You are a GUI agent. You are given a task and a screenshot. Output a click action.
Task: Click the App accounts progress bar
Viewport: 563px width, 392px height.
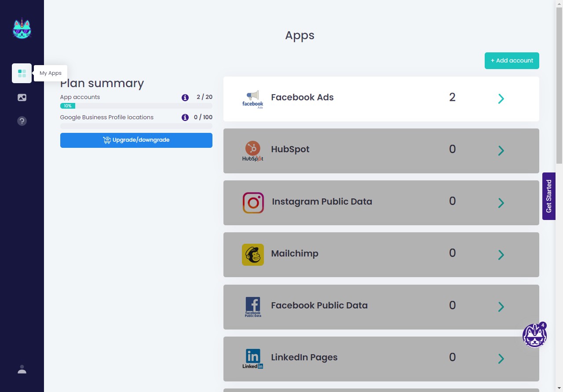136,106
